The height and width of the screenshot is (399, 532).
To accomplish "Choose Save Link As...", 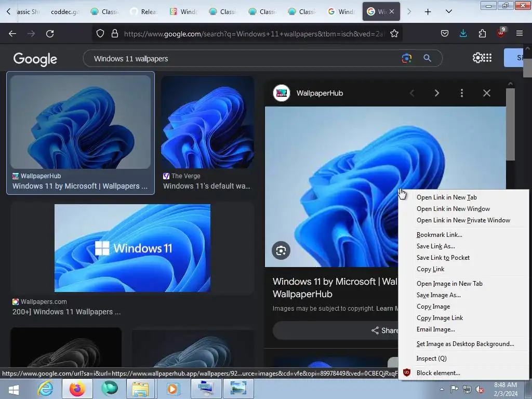I will pos(436,246).
